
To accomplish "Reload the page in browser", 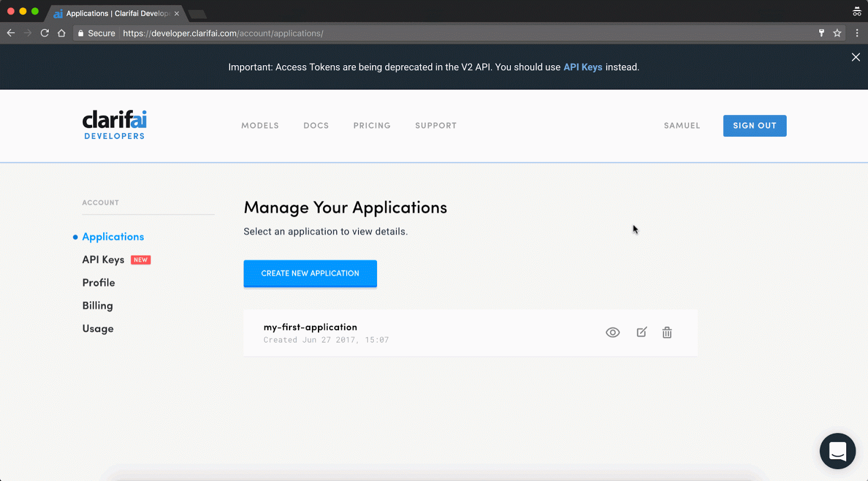I will 44,33.
